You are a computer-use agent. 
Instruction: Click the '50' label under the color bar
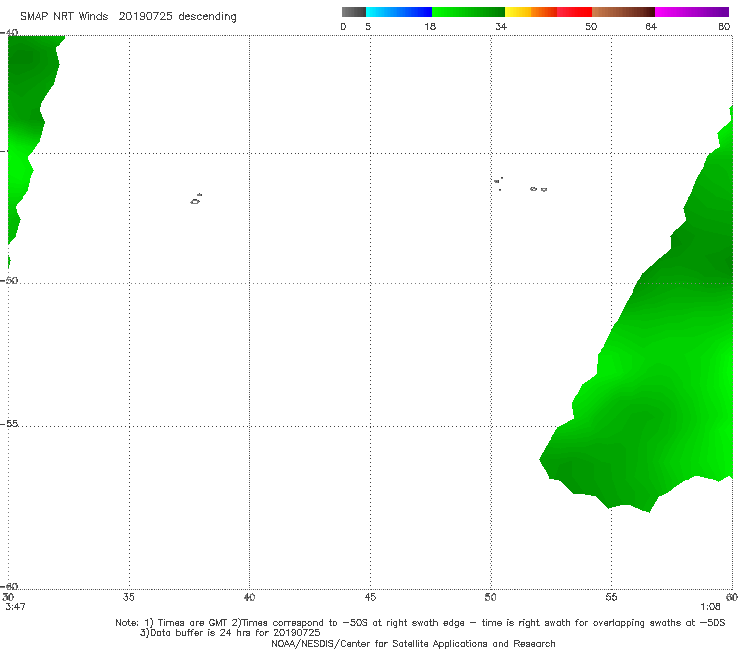(591, 26)
